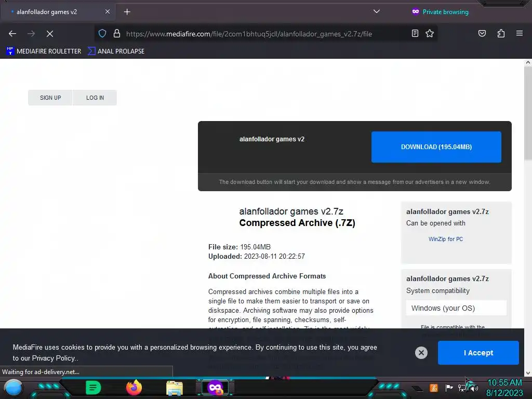Image resolution: width=532 pixels, height=399 pixels.
Task: List all tabs with the dropdown chevron
Action: click(376, 11)
